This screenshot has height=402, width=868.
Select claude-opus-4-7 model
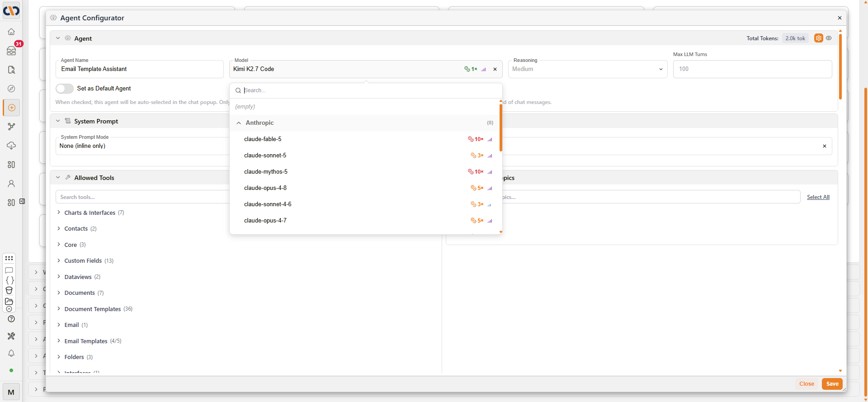(364, 221)
